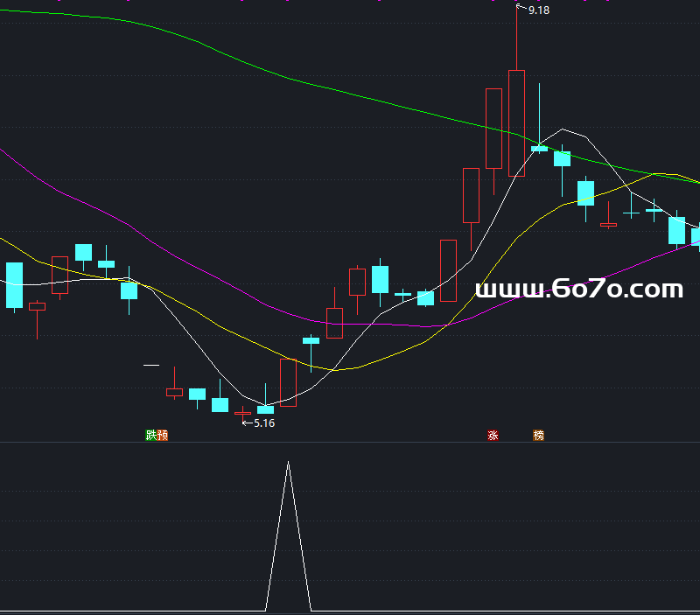
Task: Click the orange 预 marker icon
Action: (x=162, y=435)
